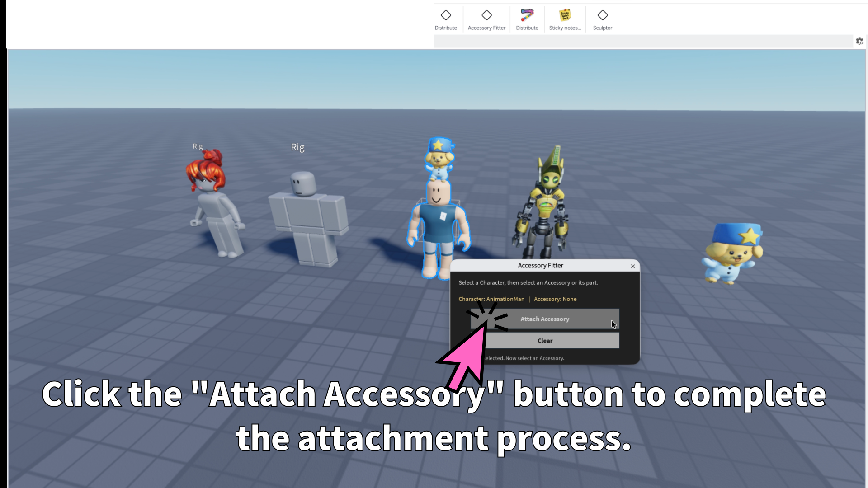Click the Rig label above the gray character

(297, 147)
